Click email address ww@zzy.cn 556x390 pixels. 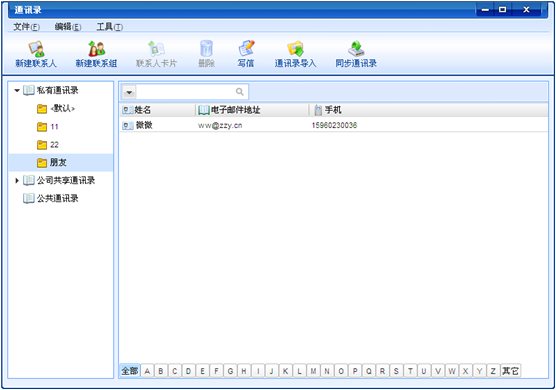tap(220, 125)
